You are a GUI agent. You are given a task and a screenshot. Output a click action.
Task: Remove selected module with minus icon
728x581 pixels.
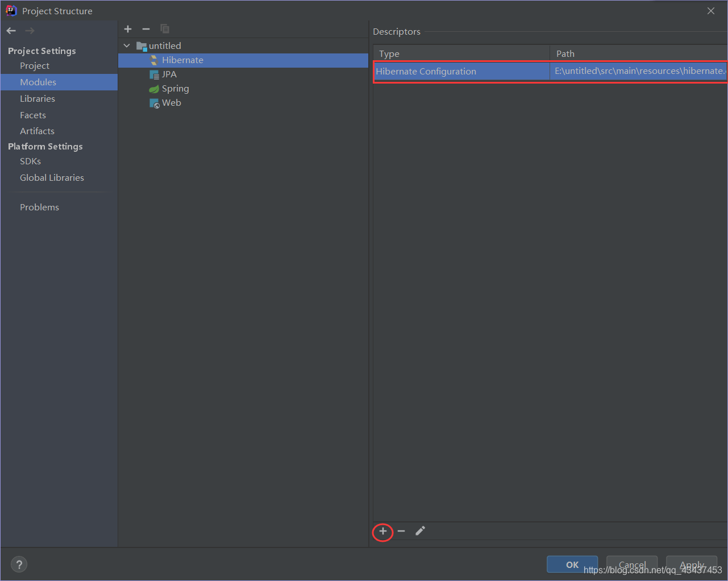[x=146, y=29]
